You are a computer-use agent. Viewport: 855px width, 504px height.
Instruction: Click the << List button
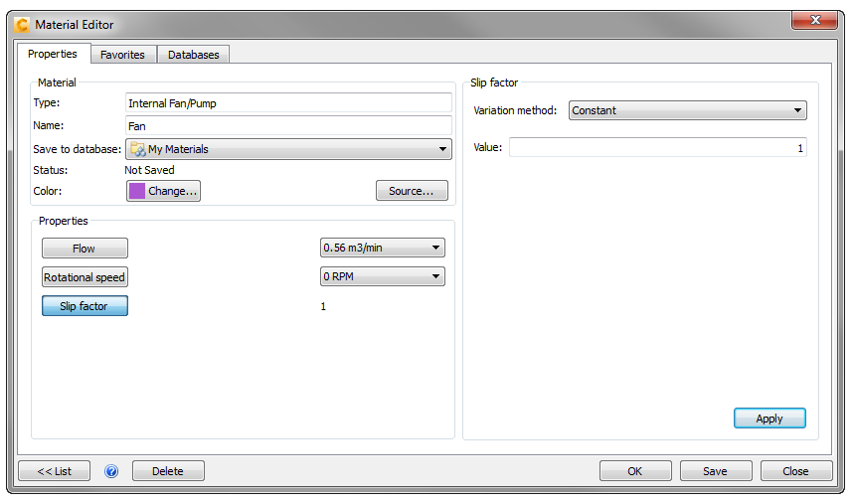54,471
